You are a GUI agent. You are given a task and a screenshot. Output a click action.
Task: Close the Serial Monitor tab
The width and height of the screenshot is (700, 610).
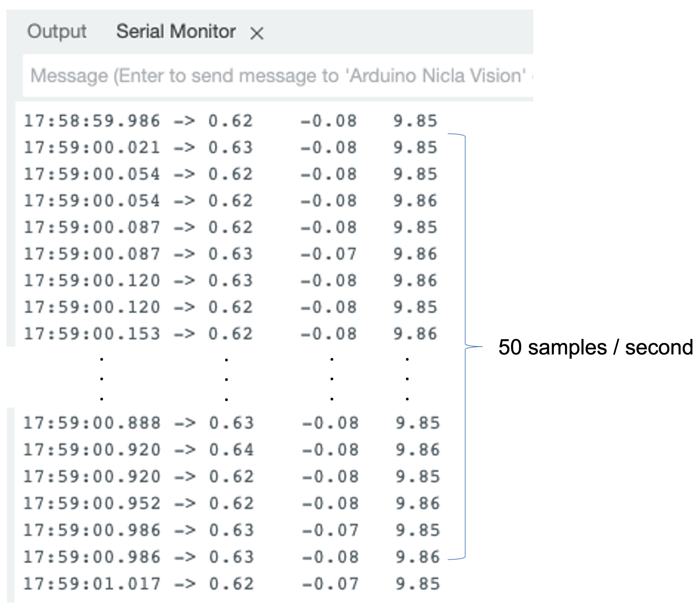pyautogui.click(x=256, y=33)
